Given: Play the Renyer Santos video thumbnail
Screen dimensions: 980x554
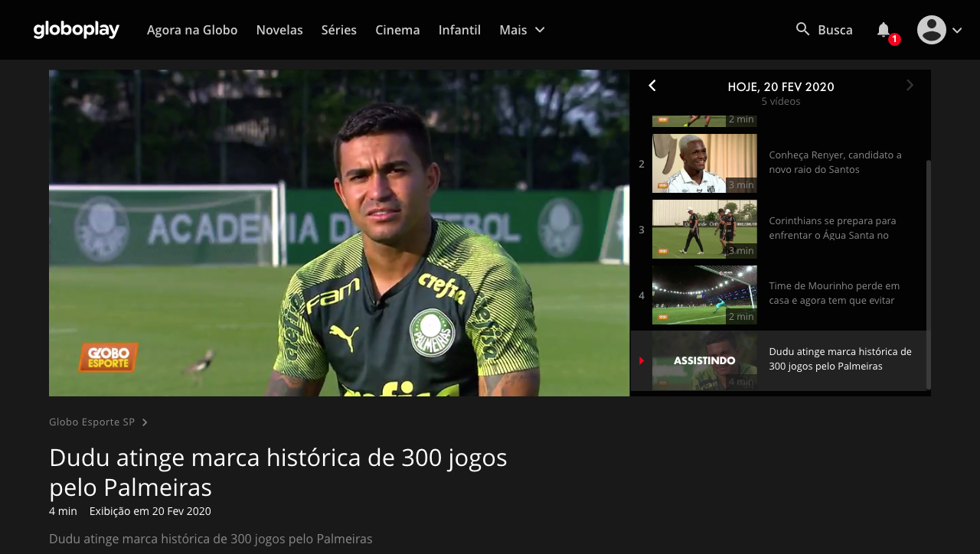Looking at the screenshot, I should point(704,164).
